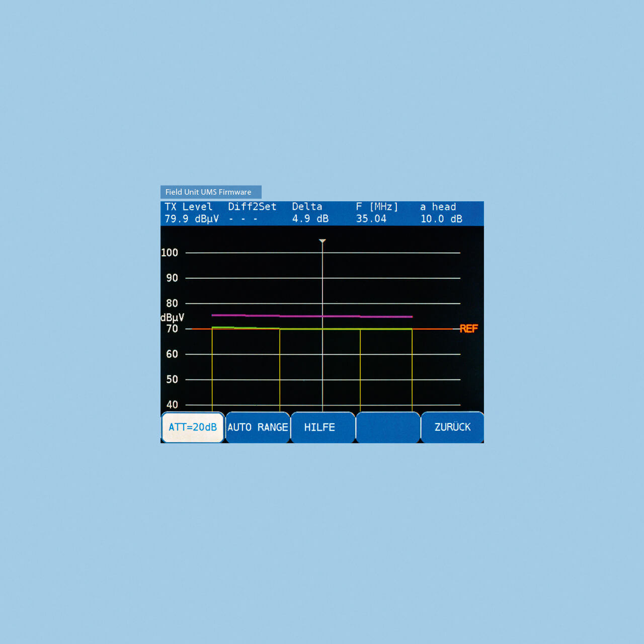Click the blank fourth softkey
The image size is (644, 644).
point(387,427)
